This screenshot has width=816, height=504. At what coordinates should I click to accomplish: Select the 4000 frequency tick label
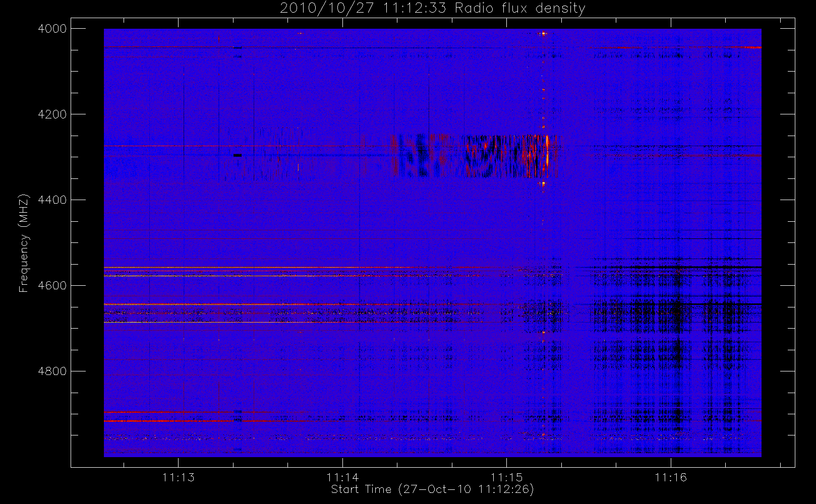pos(52,29)
